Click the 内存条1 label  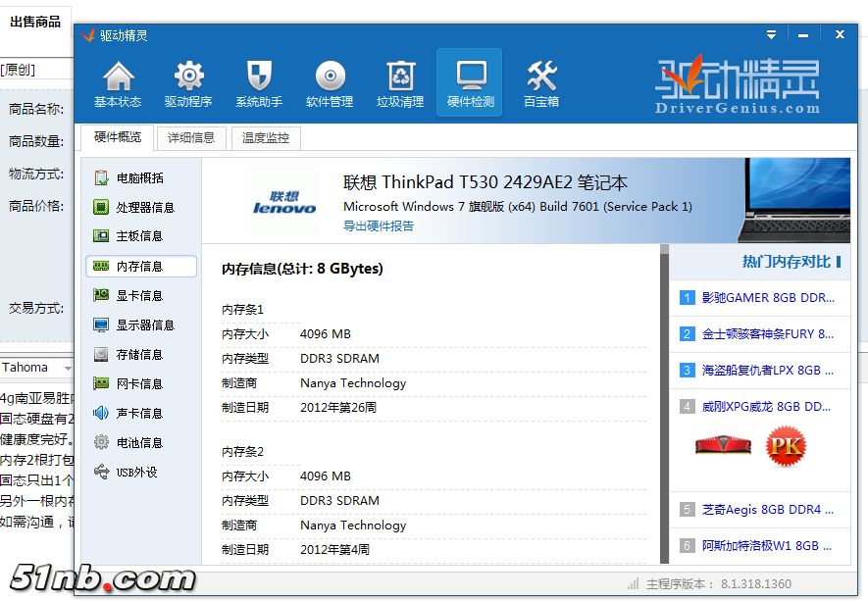[x=242, y=310]
